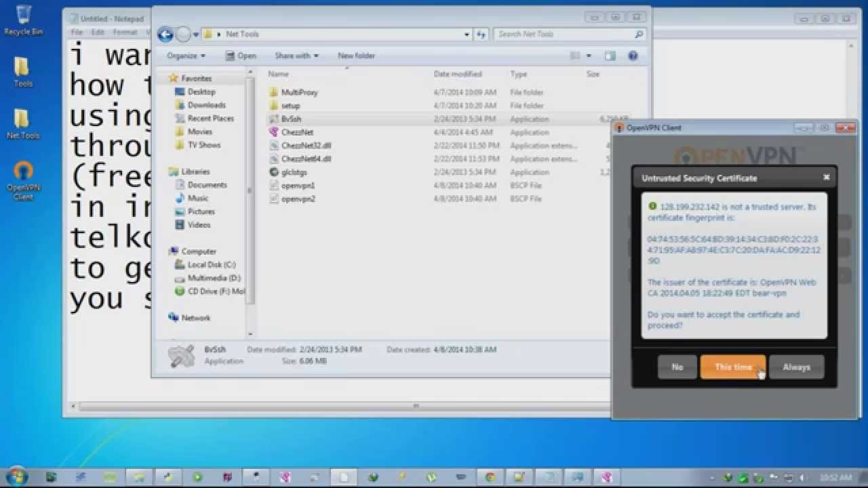Click the Search Net Tools field
Image resolution: width=868 pixels, height=488 pixels.
[x=570, y=34]
